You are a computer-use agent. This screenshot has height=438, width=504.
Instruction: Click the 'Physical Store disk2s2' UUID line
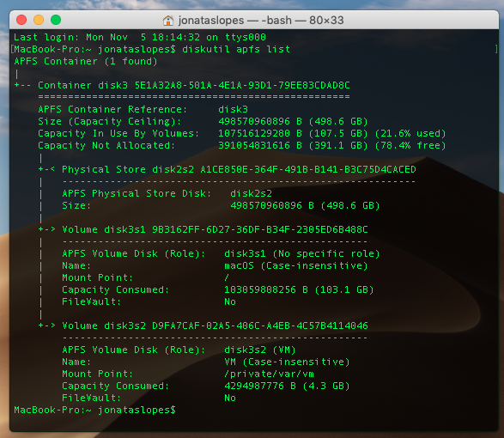pos(239,169)
